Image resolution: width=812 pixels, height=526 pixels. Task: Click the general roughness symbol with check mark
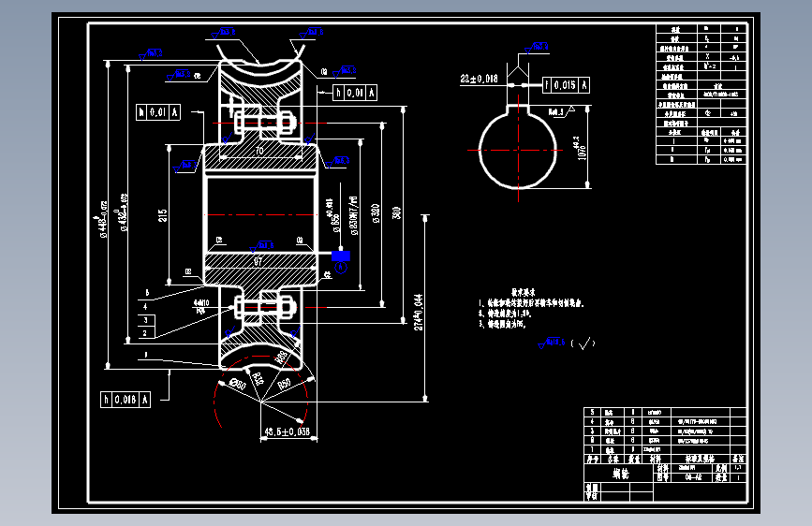coord(567,343)
